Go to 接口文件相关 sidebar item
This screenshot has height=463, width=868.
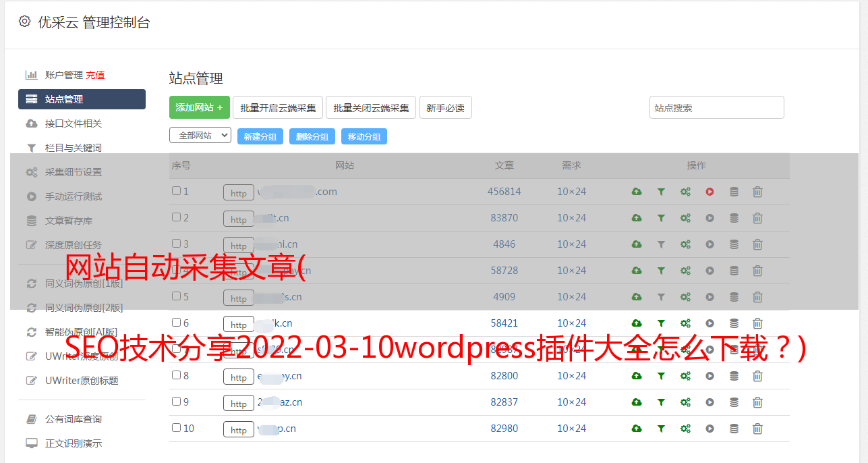[74, 124]
